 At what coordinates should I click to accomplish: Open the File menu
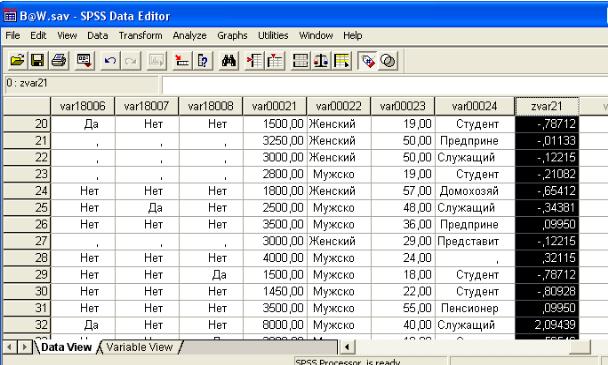(12, 36)
